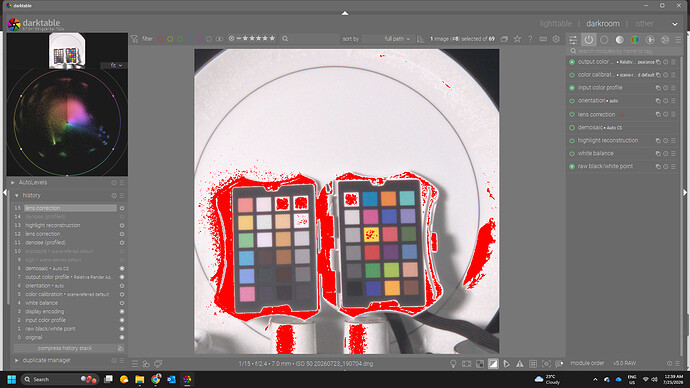Click compress history stack button
The height and width of the screenshot is (388, 690).
pos(65,348)
